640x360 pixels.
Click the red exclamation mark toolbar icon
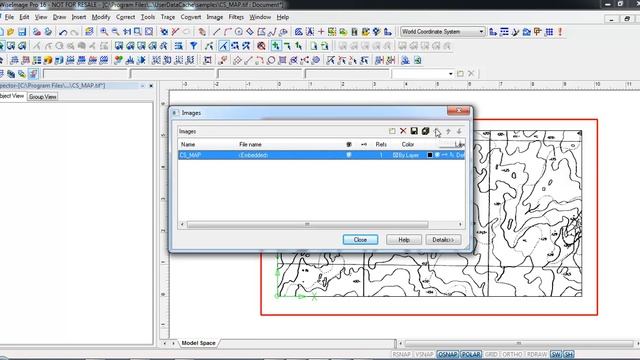pyautogui.click(x=560, y=32)
